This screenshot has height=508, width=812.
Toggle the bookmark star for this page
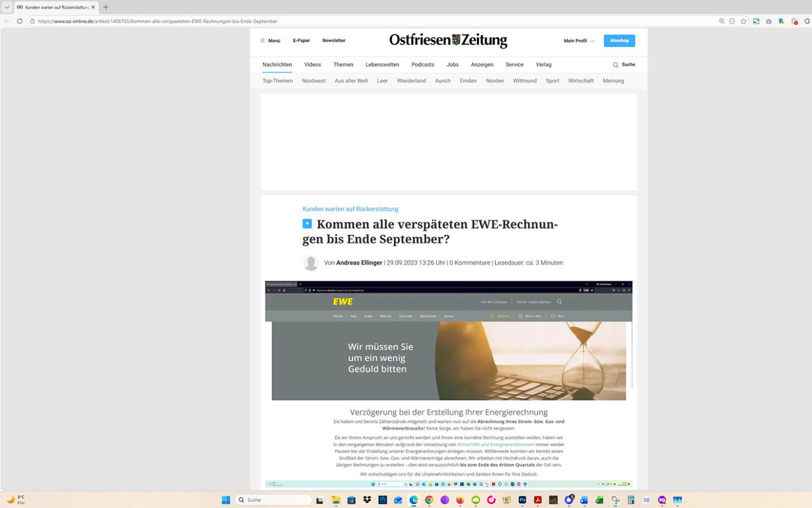point(743,21)
